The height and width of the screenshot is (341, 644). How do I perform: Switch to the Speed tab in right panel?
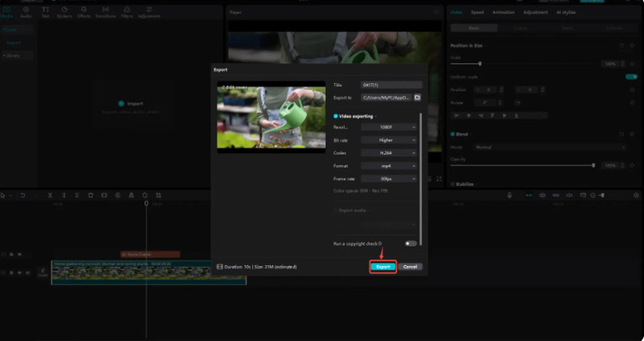point(477,12)
